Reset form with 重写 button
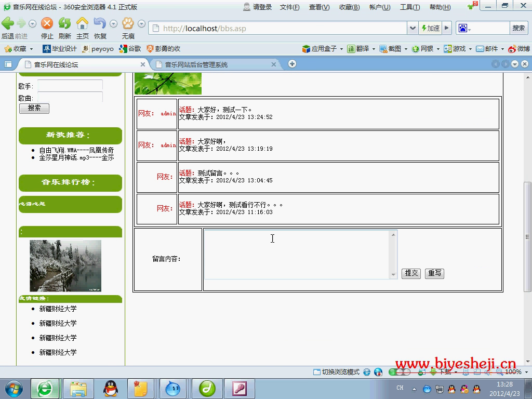Viewport: 532px width, 399px height. tap(435, 273)
